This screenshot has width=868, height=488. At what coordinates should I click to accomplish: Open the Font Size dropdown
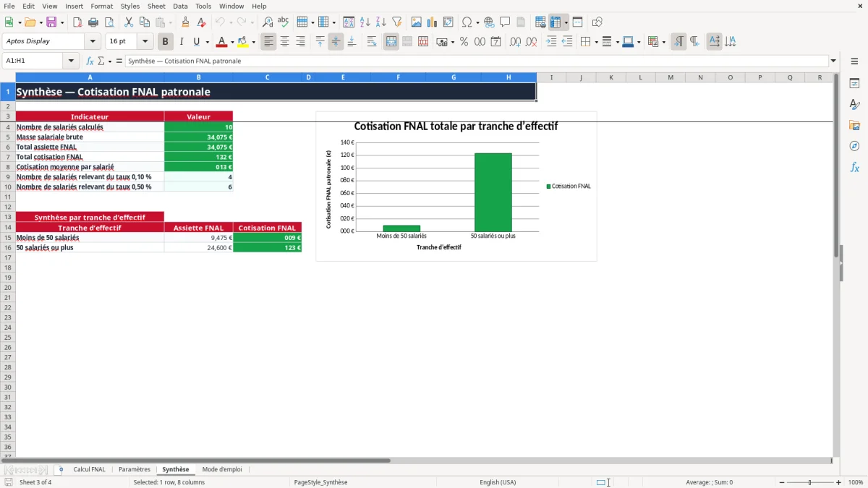145,42
